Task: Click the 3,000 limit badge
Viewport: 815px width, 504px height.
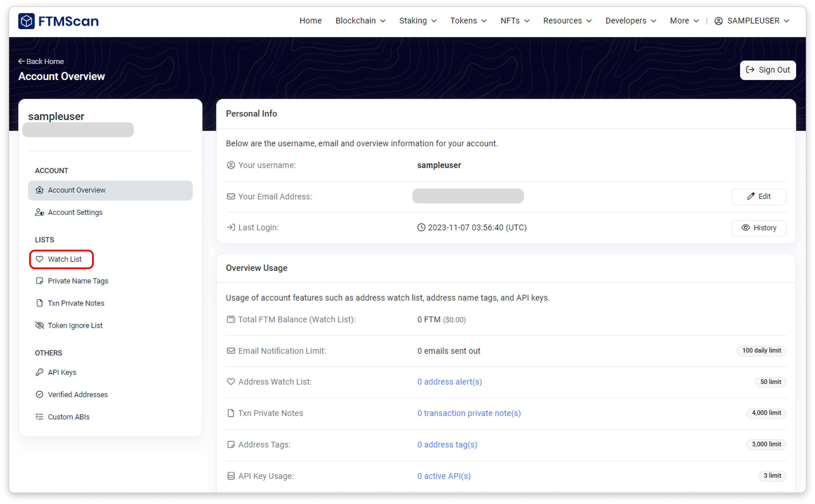Action: pyautogui.click(x=766, y=444)
